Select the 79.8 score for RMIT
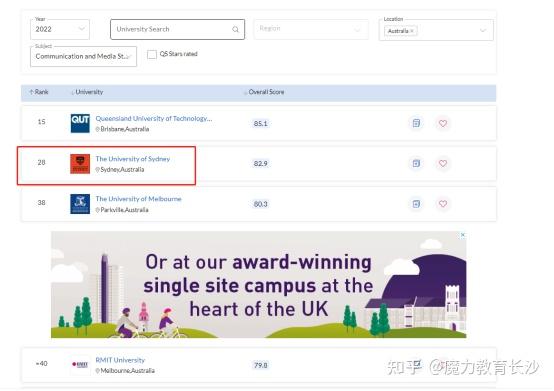554x391 pixels. coord(261,365)
